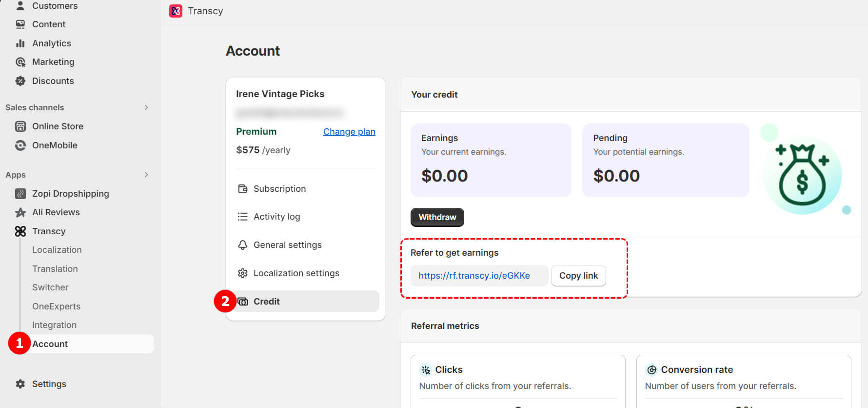This screenshot has height=408, width=868.
Task: Click the Irene Vintage Picks store name
Action: click(280, 94)
